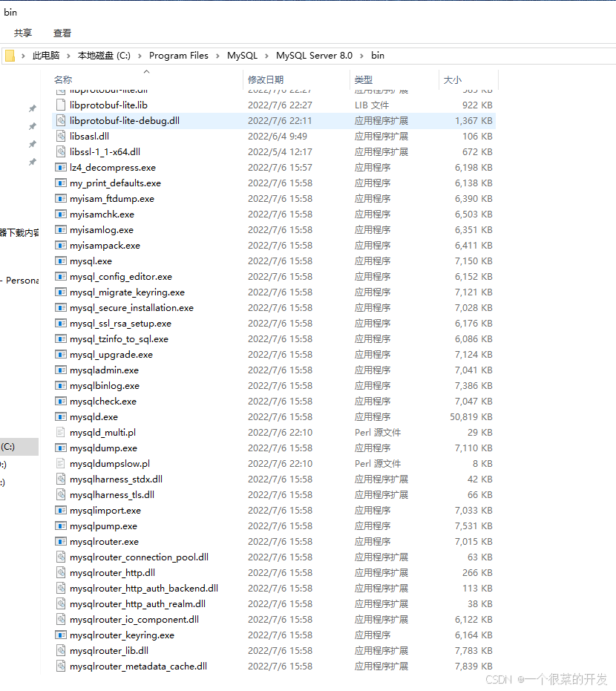Go to 本地磁盘 (C:) in breadcrumb
The width and height of the screenshot is (616, 691).
pyautogui.click(x=104, y=56)
